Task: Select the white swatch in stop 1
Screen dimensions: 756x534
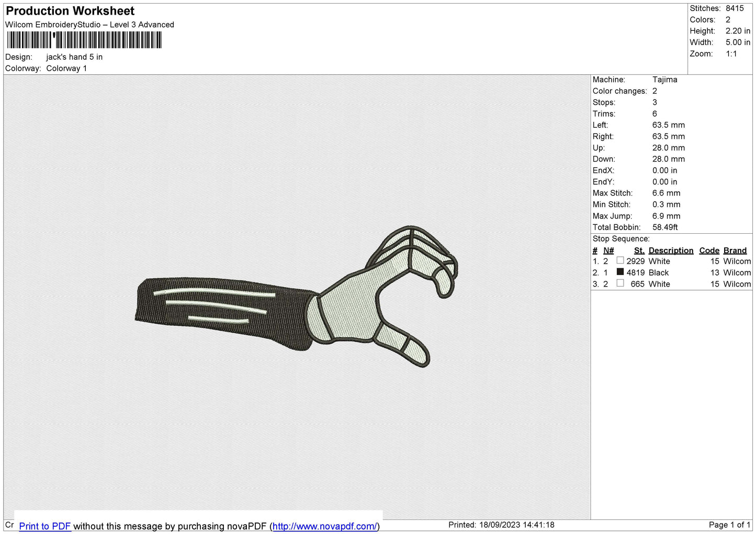Action: tap(620, 260)
